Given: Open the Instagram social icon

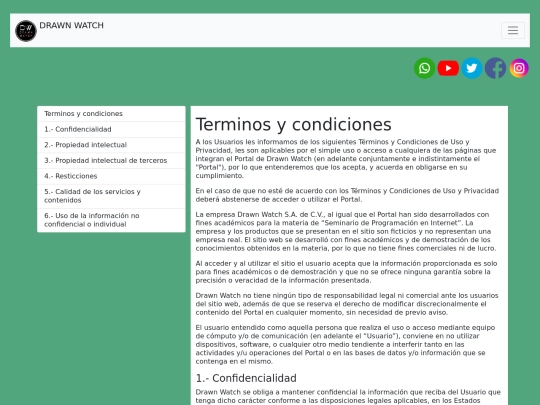Looking at the screenshot, I should point(519,68).
